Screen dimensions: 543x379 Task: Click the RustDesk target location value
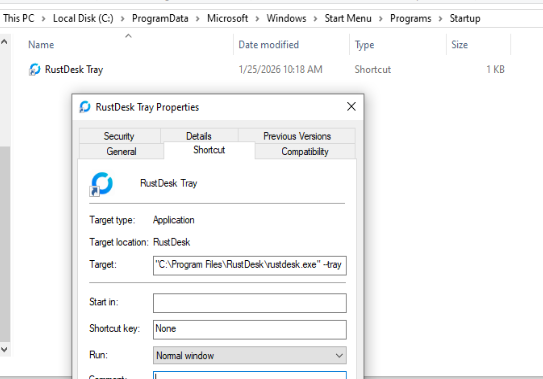click(x=171, y=242)
